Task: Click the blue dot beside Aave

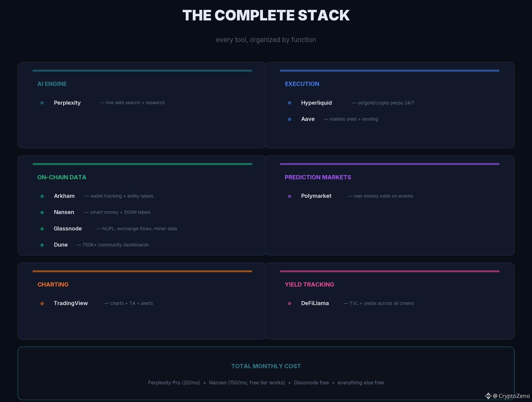Action: (x=289, y=119)
